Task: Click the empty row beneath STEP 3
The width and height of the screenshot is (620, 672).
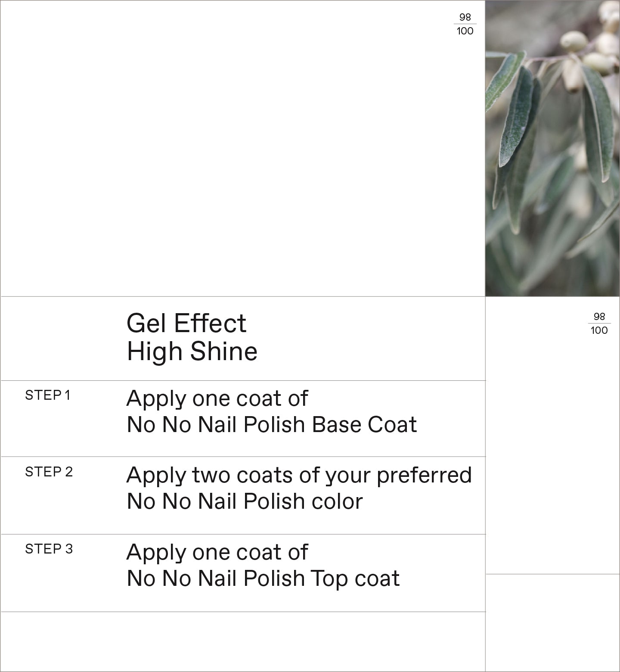Action: pyautogui.click(x=243, y=641)
